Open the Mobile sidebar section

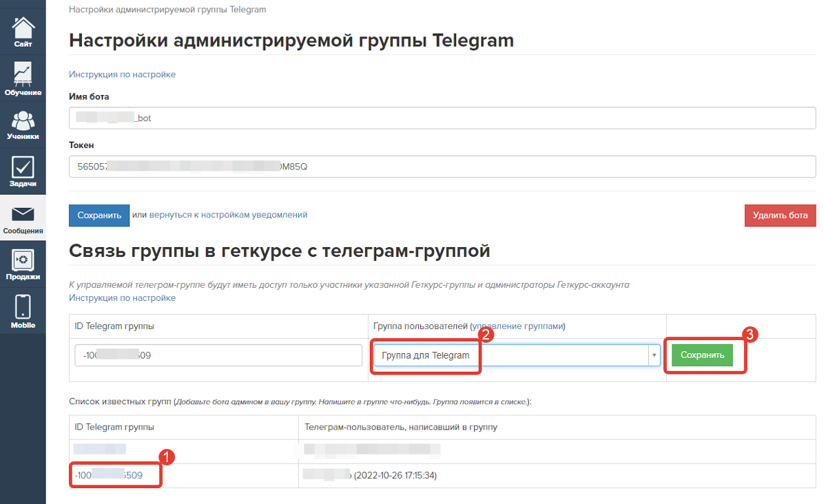[23, 312]
